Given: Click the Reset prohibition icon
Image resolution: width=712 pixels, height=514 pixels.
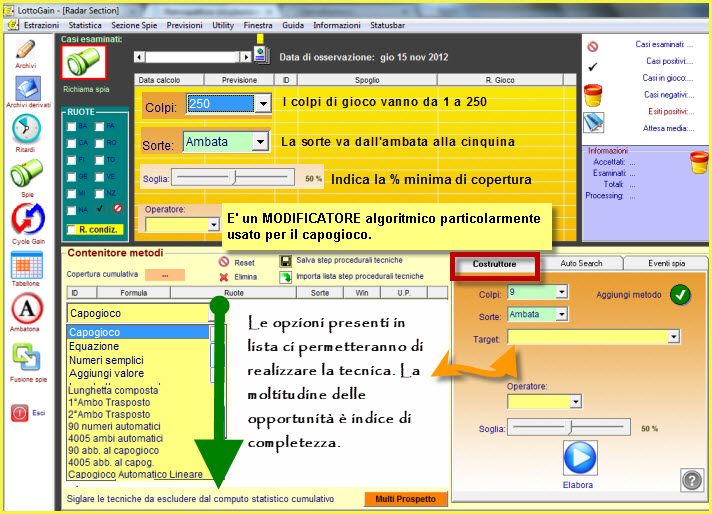Looking at the screenshot, I should [224, 262].
